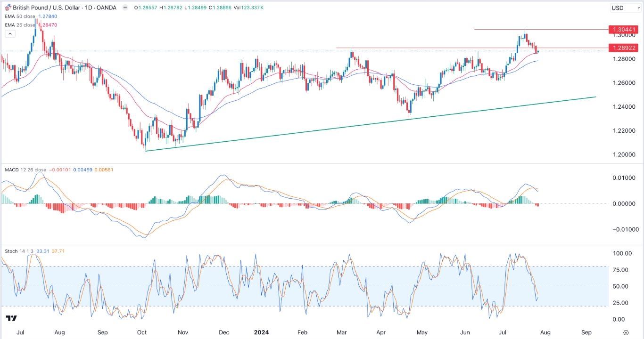Click the 1.24000 price axis label
Screen dimensions: 644x339
(624, 107)
